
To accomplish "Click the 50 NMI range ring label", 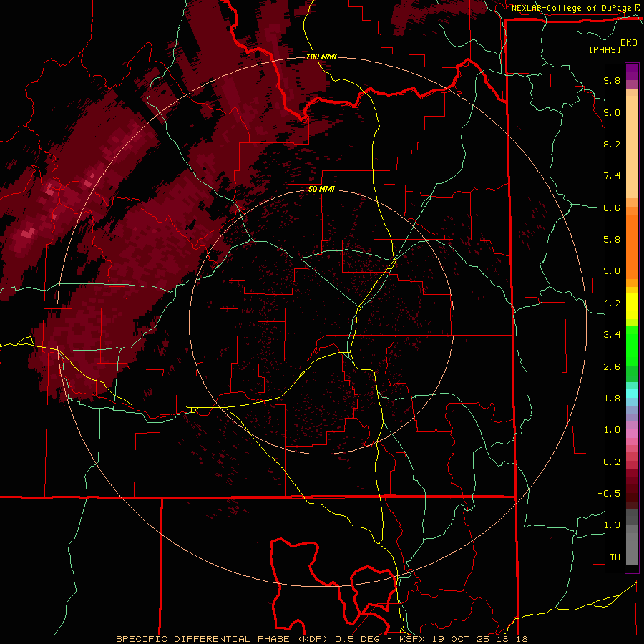I will (x=321, y=190).
